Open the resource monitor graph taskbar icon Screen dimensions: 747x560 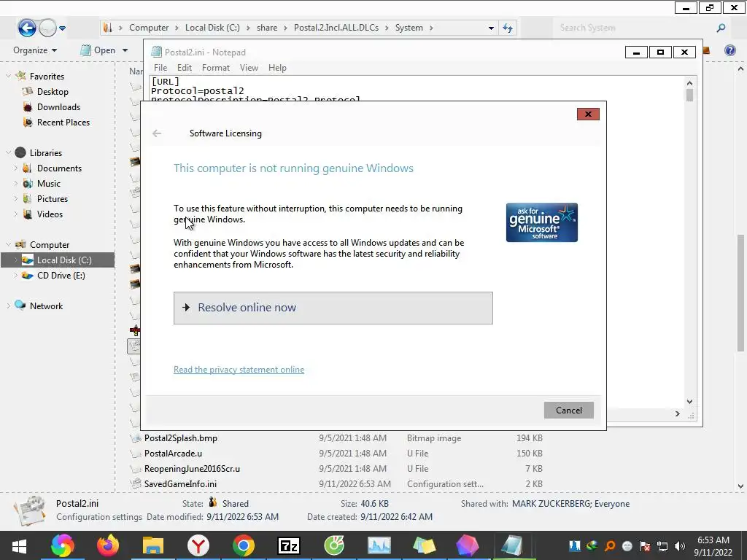click(379, 545)
